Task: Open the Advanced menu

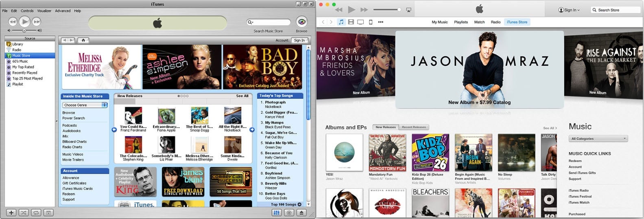Action: click(63, 11)
